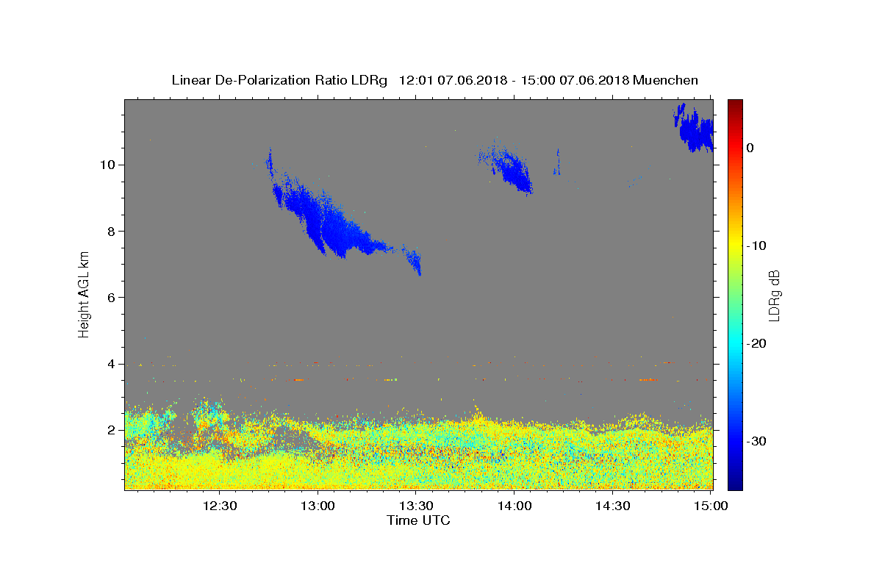Image resolution: width=882 pixels, height=588 pixels.
Task: Click the "14:00" time tick label
Action: [514, 506]
